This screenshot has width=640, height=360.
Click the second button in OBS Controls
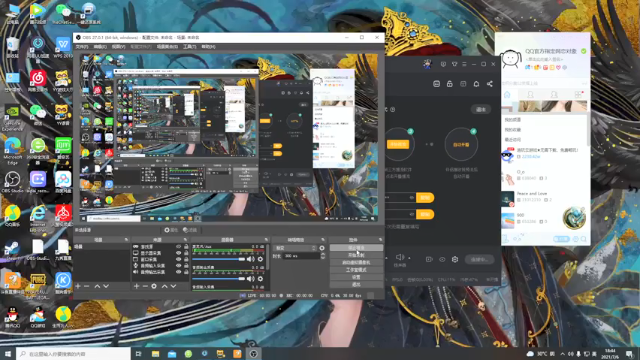pyautogui.click(x=356, y=255)
